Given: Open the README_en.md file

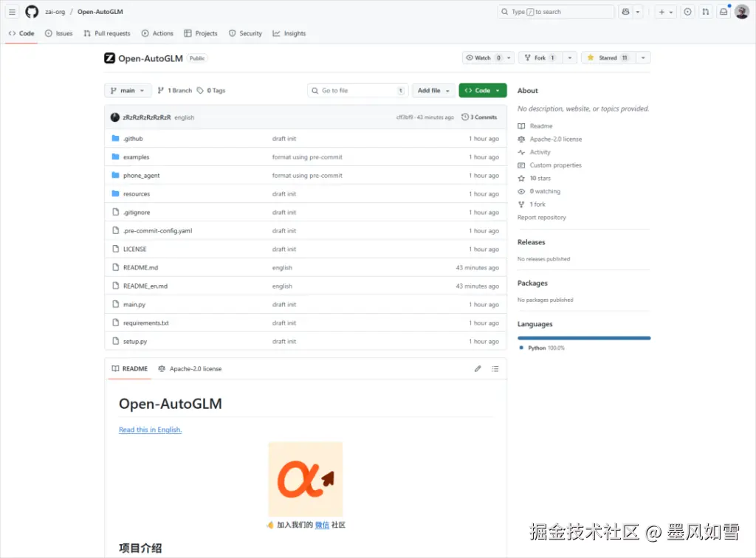Looking at the screenshot, I should click(x=145, y=286).
